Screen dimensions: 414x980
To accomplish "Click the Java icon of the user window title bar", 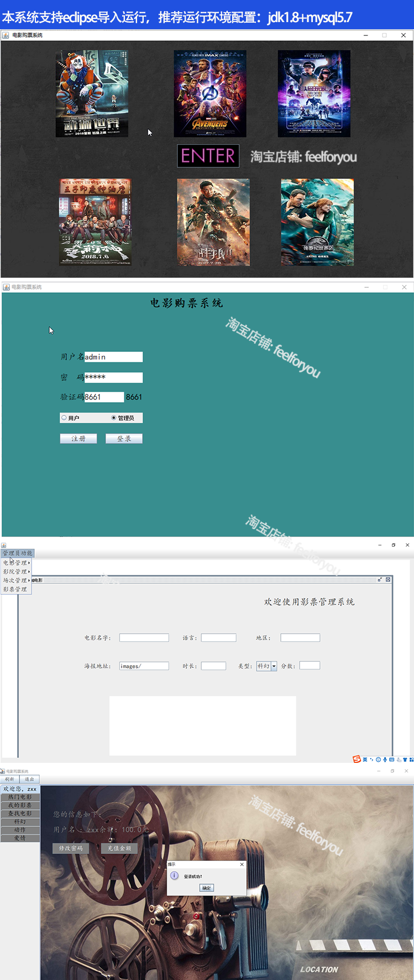I will coord(3,771).
